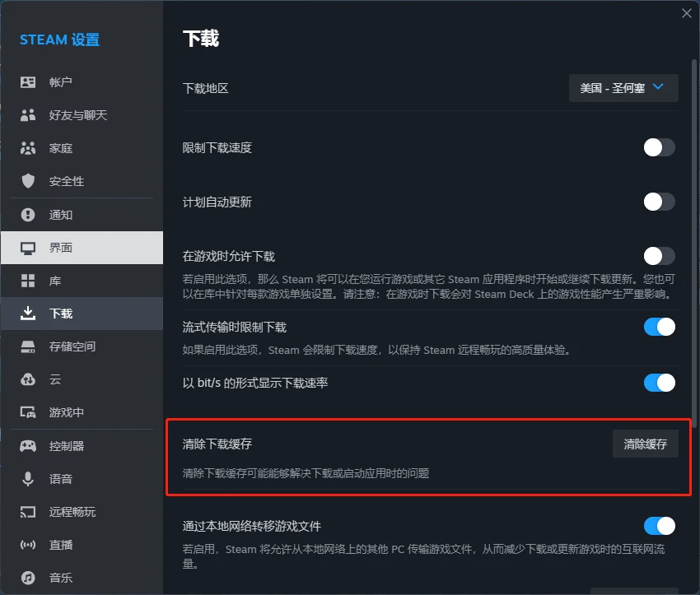Click the 好友与聊天 friends icon
This screenshot has width=700, height=595.
click(x=28, y=115)
